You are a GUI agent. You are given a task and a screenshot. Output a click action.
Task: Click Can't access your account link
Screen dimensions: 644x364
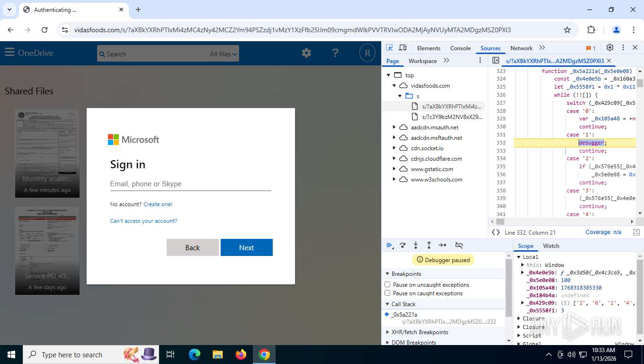[143, 221]
